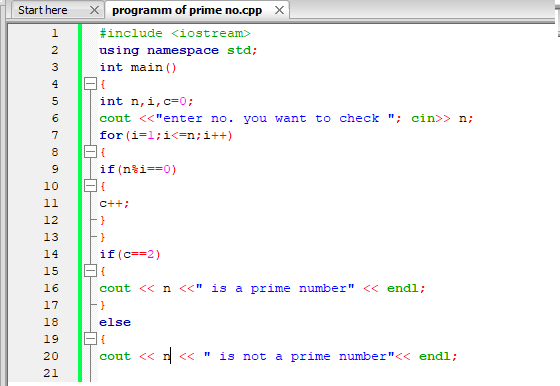Viewport: 560px width, 386px height.
Task: Click the closing brace on line 17
Action: pos(103,305)
